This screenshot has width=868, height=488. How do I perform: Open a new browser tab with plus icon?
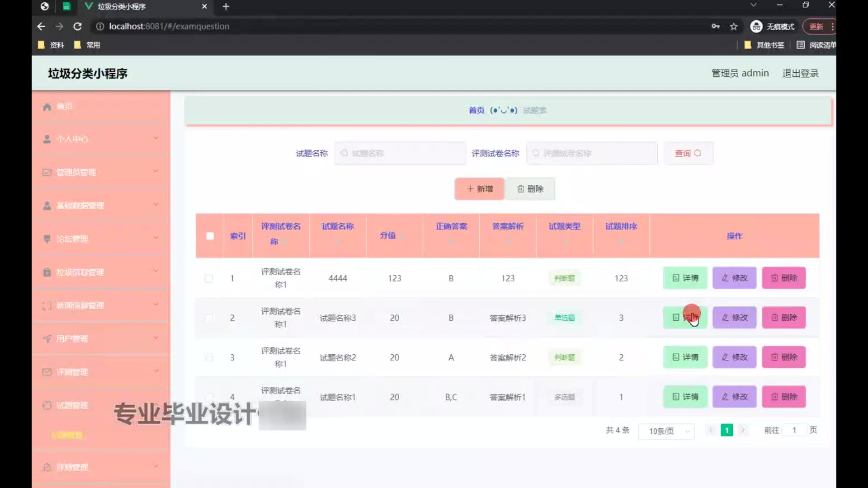(226, 6)
